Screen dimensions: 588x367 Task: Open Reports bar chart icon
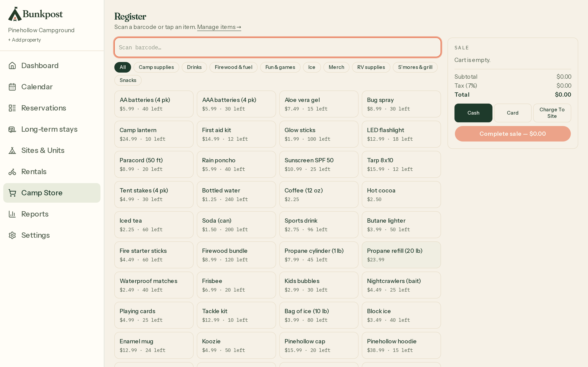click(12, 214)
